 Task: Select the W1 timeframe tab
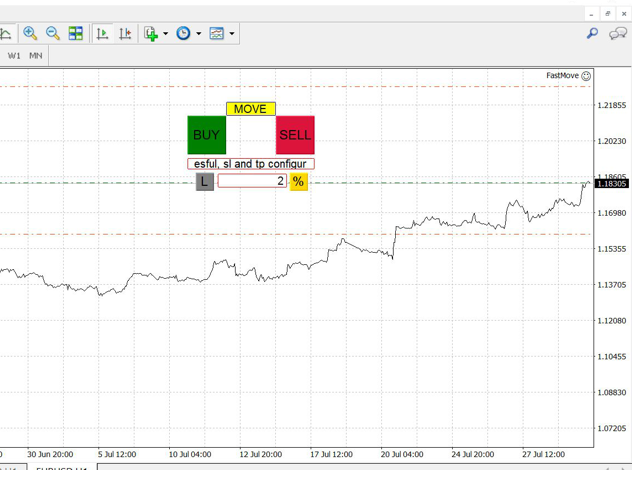click(x=14, y=56)
